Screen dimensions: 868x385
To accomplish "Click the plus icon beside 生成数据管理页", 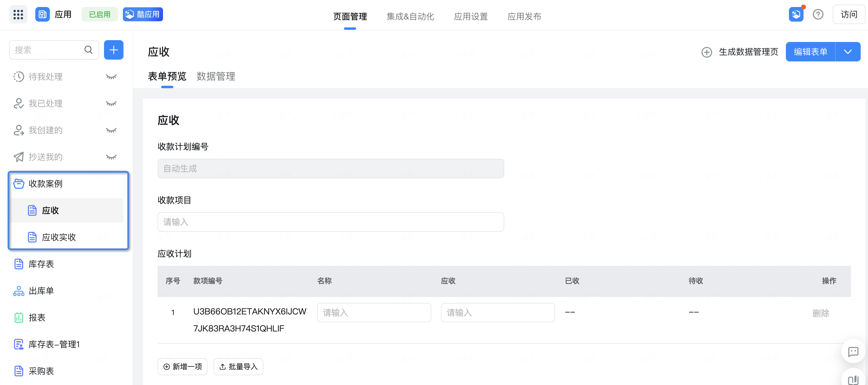I will pos(707,52).
